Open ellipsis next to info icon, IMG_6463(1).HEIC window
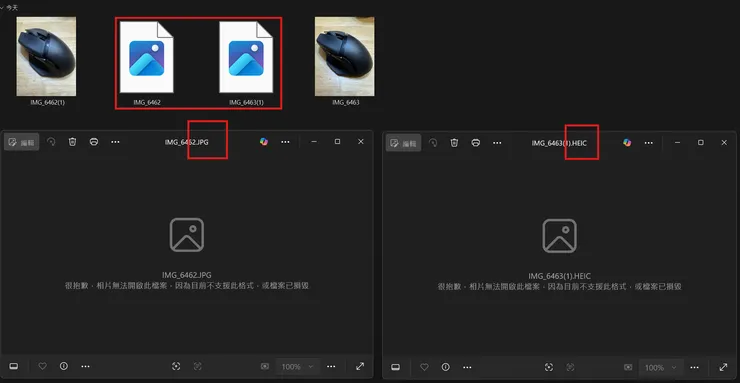Image resolution: width=740 pixels, height=383 pixels. point(467,367)
